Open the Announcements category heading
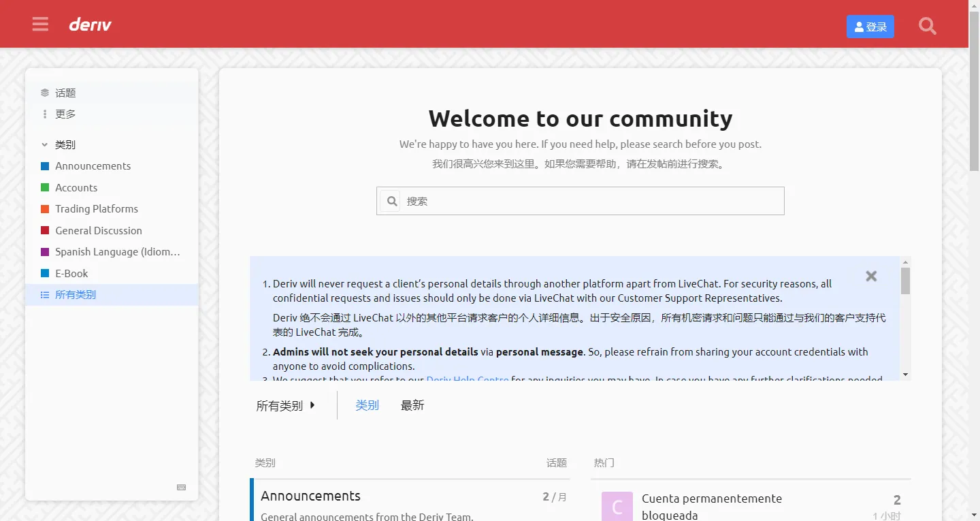 point(310,496)
